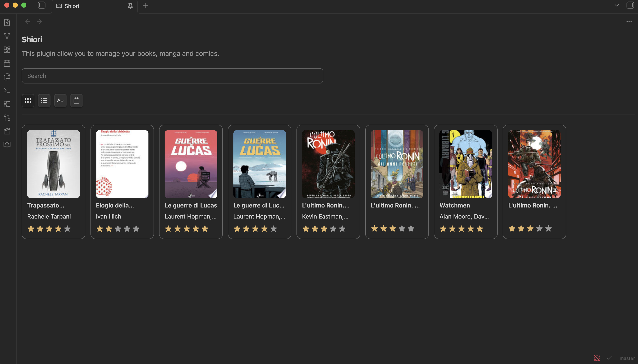Open a new tab with plus button
Screen dimensions: 638x364
click(145, 6)
